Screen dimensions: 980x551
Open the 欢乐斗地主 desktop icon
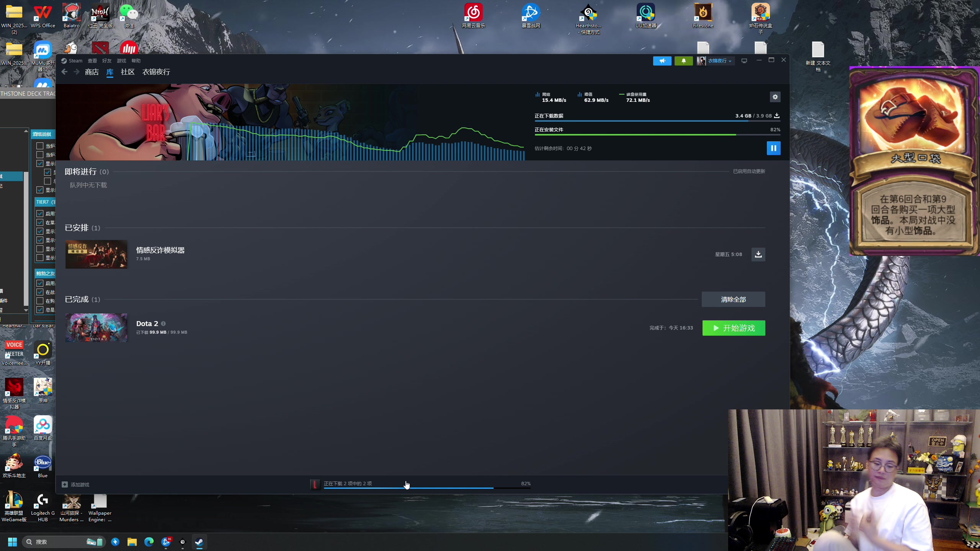pos(14,465)
